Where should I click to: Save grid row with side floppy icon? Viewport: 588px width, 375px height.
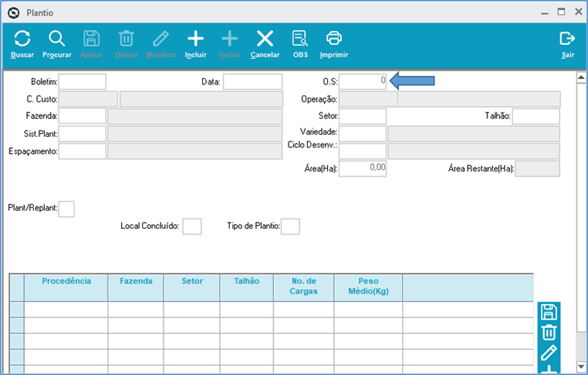(549, 312)
